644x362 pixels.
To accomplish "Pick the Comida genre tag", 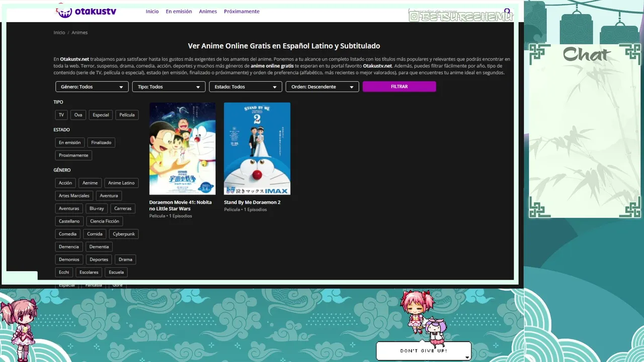I will coord(95,234).
